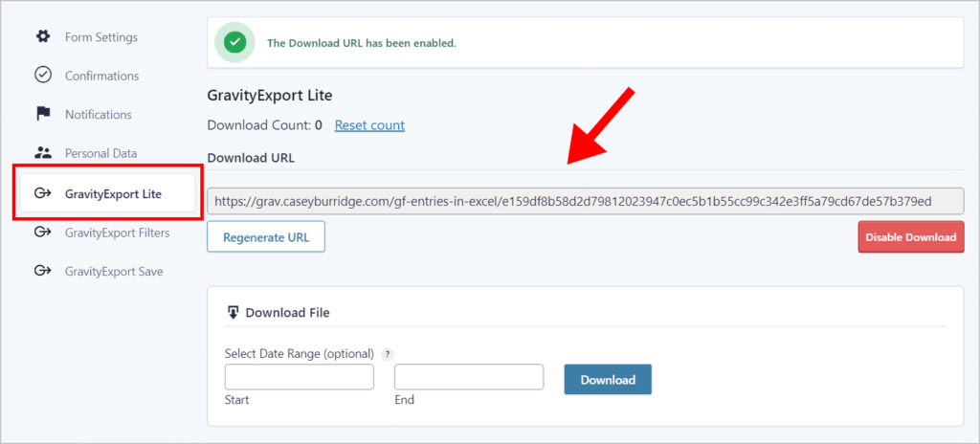Click the date range help question mark
The height and width of the screenshot is (444, 980).
click(388, 354)
